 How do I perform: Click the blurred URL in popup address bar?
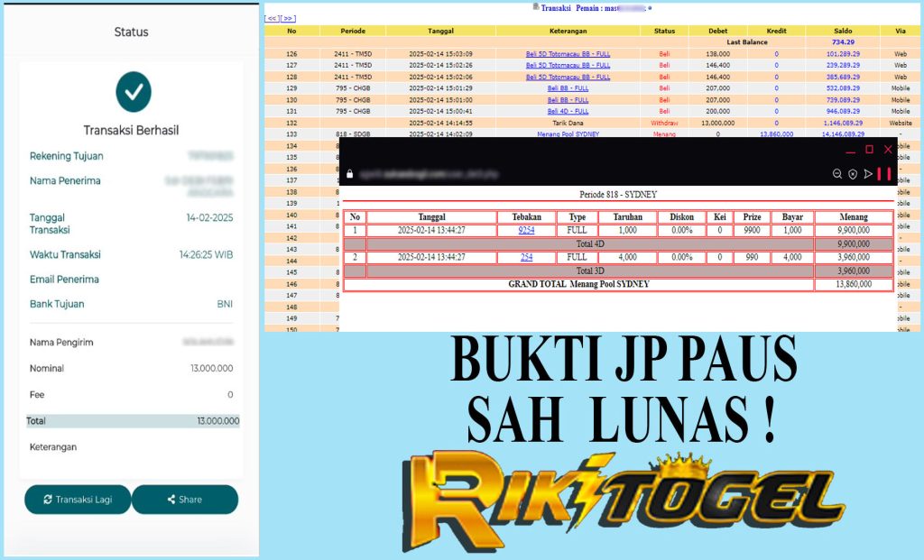point(429,174)
